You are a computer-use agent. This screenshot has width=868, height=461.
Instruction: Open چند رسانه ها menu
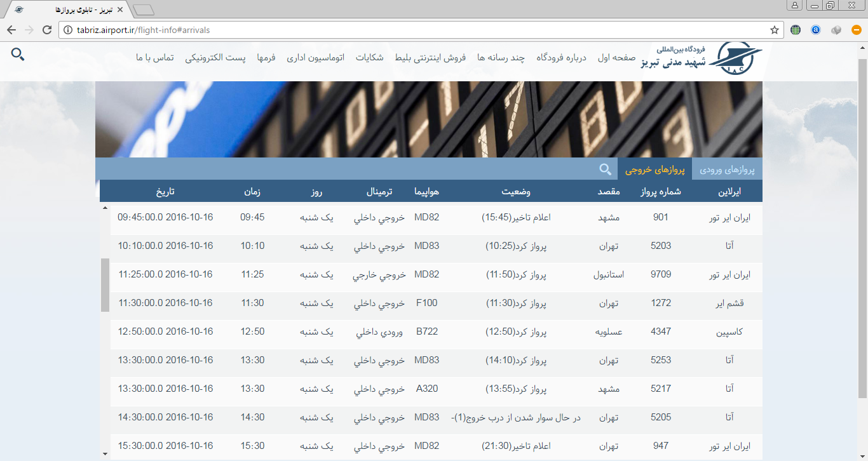coord(501,58)
